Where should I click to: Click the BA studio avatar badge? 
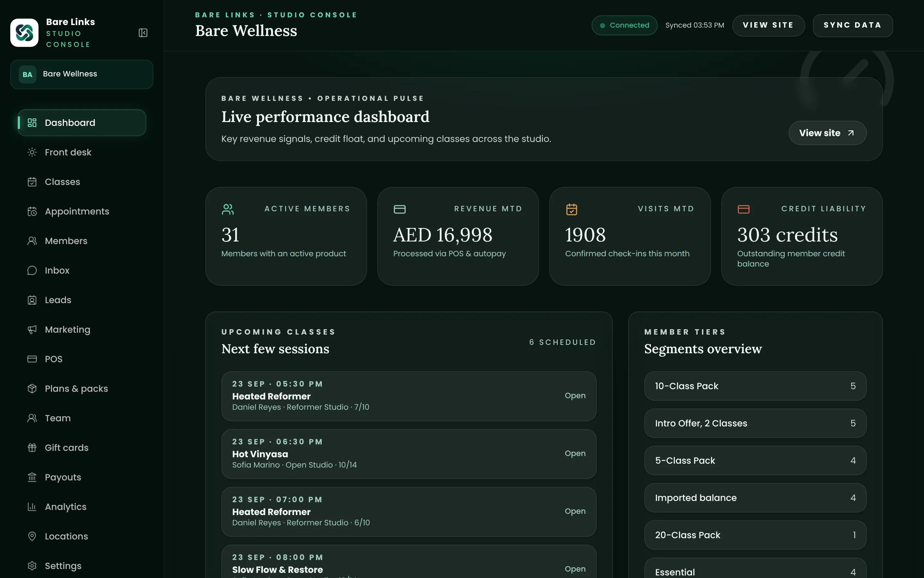(x=28, y=74)
